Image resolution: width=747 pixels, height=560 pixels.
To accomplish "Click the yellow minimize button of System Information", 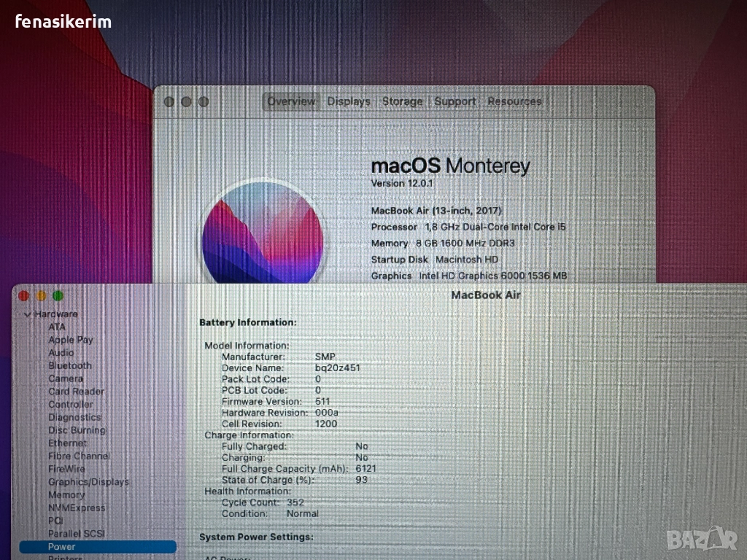I will point(41,295).
